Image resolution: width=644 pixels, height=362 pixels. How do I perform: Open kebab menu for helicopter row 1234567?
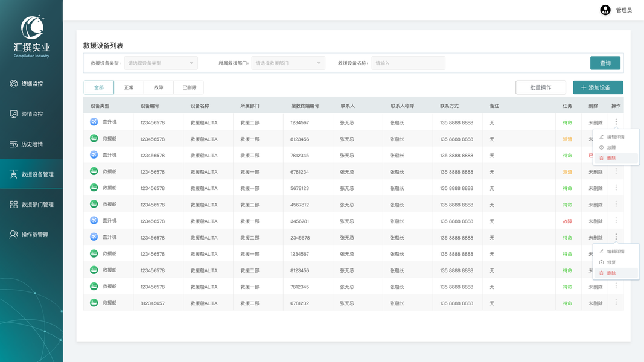coord(616,122)
